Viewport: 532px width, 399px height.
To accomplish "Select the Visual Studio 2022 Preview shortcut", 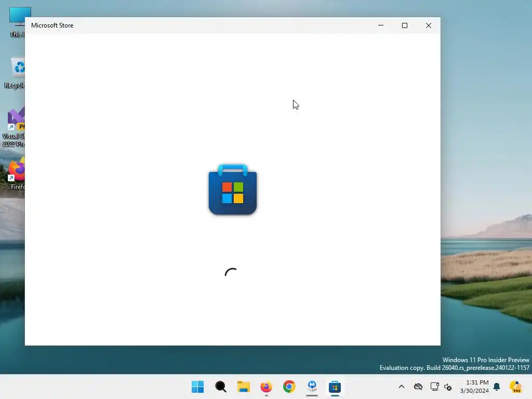I will point(14,127).
